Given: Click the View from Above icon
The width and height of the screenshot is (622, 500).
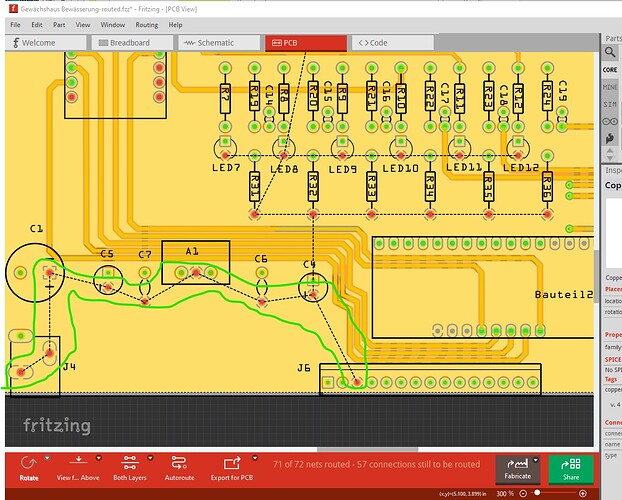Looking at the screenshot, I should pos(78,461).
